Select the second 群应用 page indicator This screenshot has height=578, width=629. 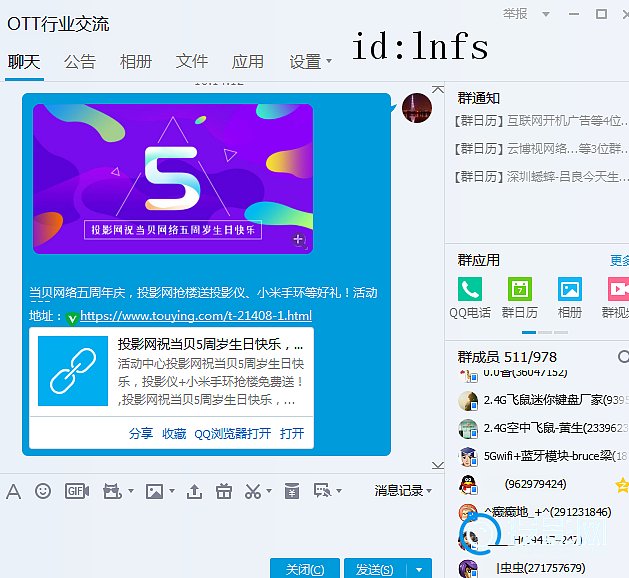tap(545, 333)
